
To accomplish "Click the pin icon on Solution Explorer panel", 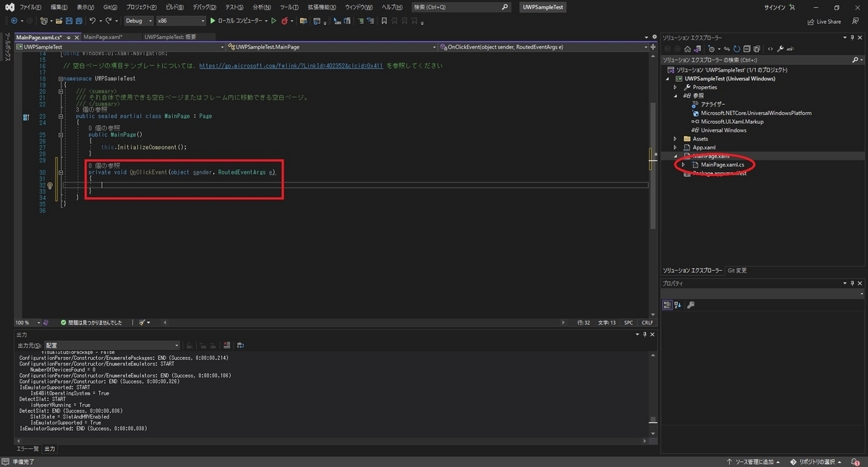I will click(x=852, y=38).
